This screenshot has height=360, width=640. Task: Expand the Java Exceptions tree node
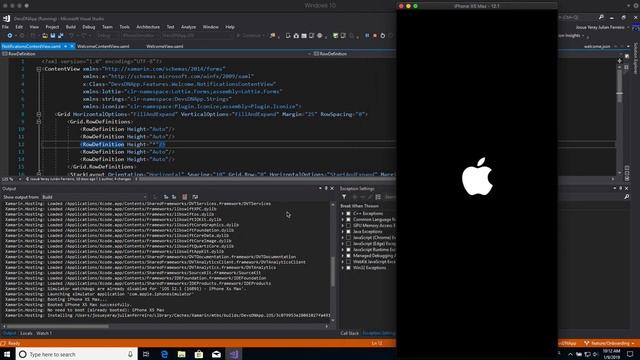342,231
